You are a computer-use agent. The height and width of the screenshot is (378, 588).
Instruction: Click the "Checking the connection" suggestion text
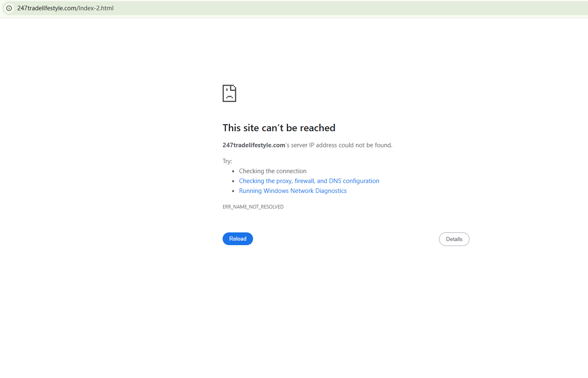point(272,171)
